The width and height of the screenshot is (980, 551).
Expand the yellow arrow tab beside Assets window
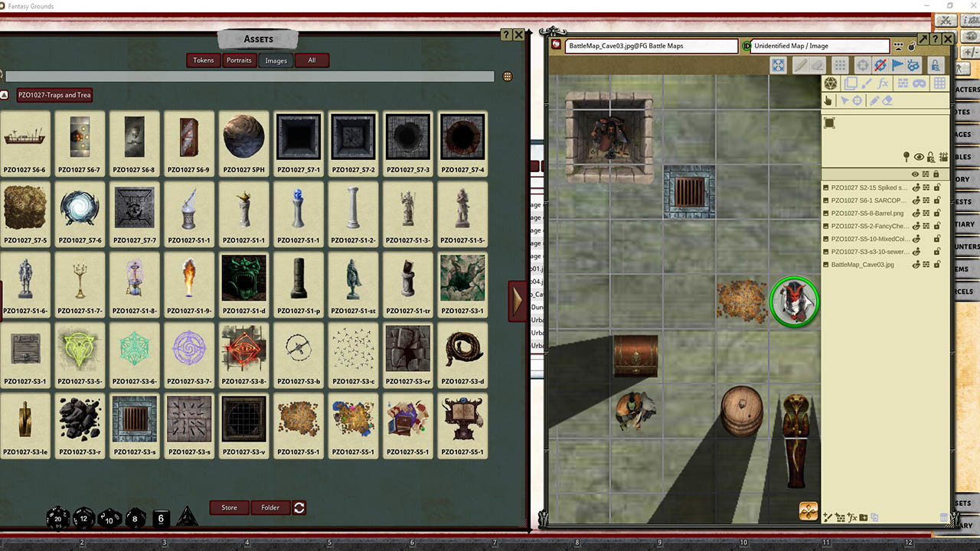click(x=518, y=300)
